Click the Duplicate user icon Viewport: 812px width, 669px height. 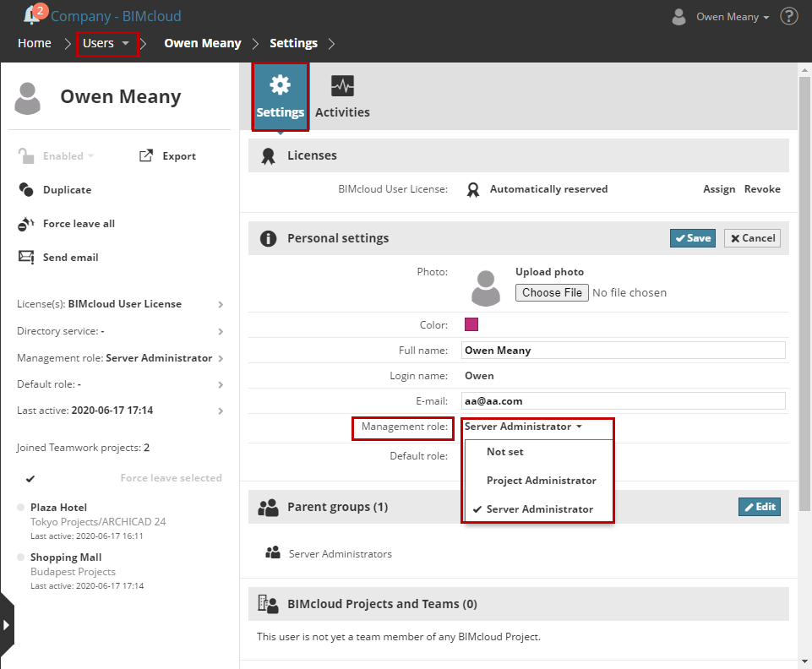26,190
